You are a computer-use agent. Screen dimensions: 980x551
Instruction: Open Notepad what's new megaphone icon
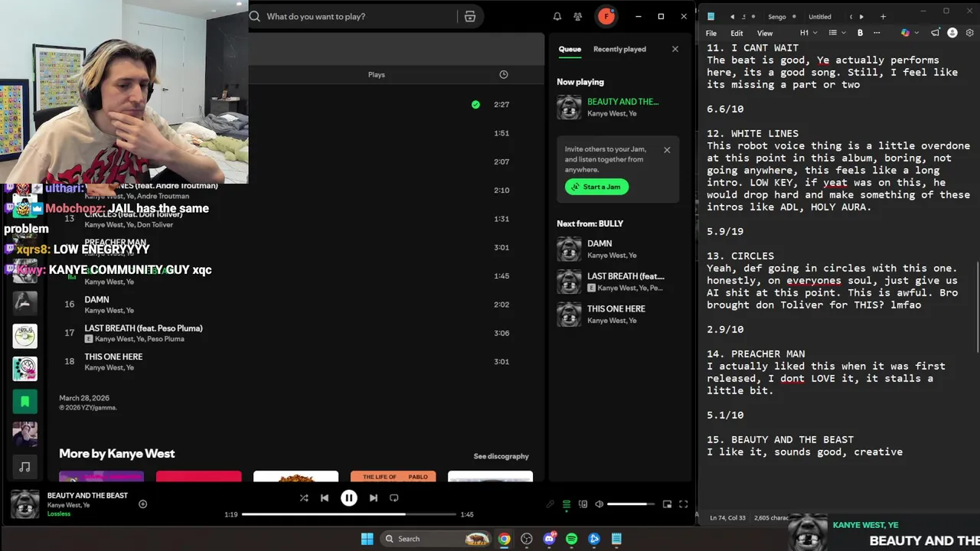point(935,33)
